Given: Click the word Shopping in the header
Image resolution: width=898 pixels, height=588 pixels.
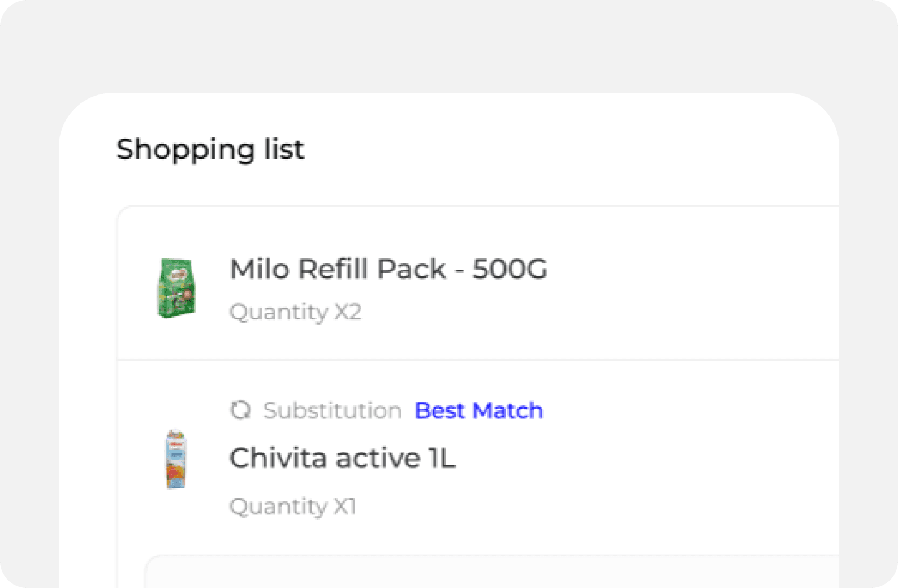Looking at the screenshot, I should click(185, 150).
